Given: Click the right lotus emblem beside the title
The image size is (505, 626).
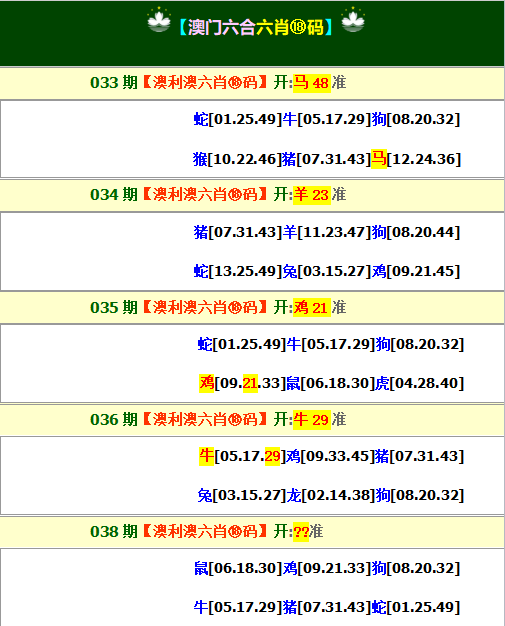Looking at the screenshot, I should 353,20.
